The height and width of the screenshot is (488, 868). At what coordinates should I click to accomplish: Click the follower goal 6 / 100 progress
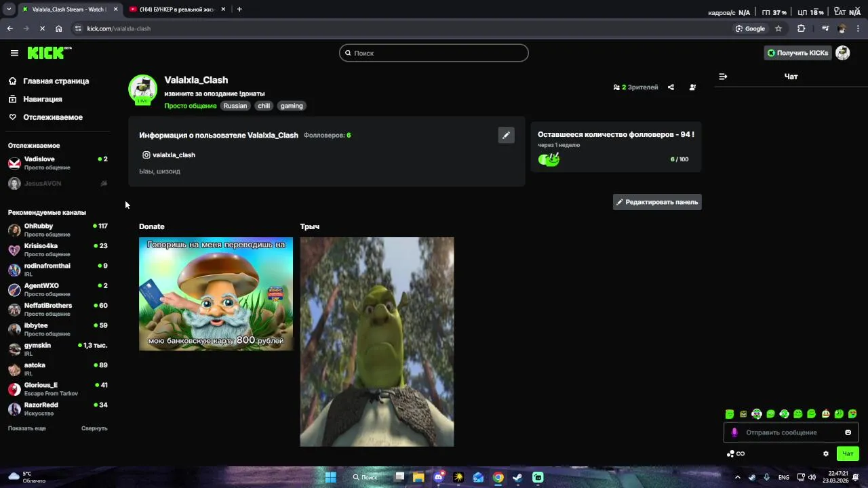[x=679, y=159]
